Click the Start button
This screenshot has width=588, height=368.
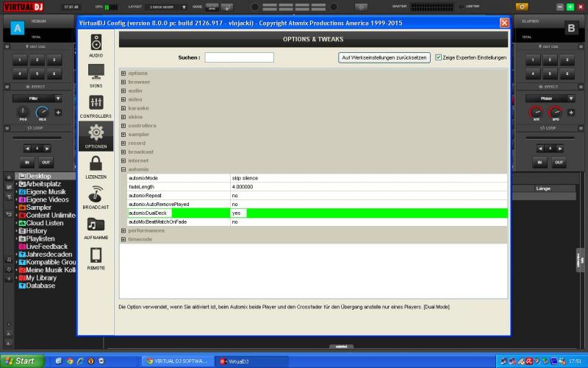(22, 361)
